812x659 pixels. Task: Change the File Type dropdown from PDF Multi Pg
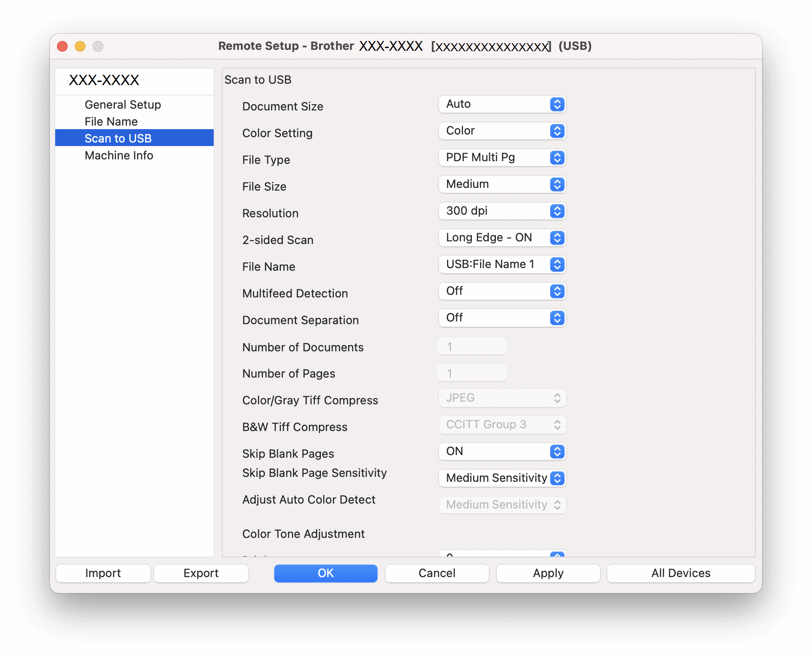point(502,158)
